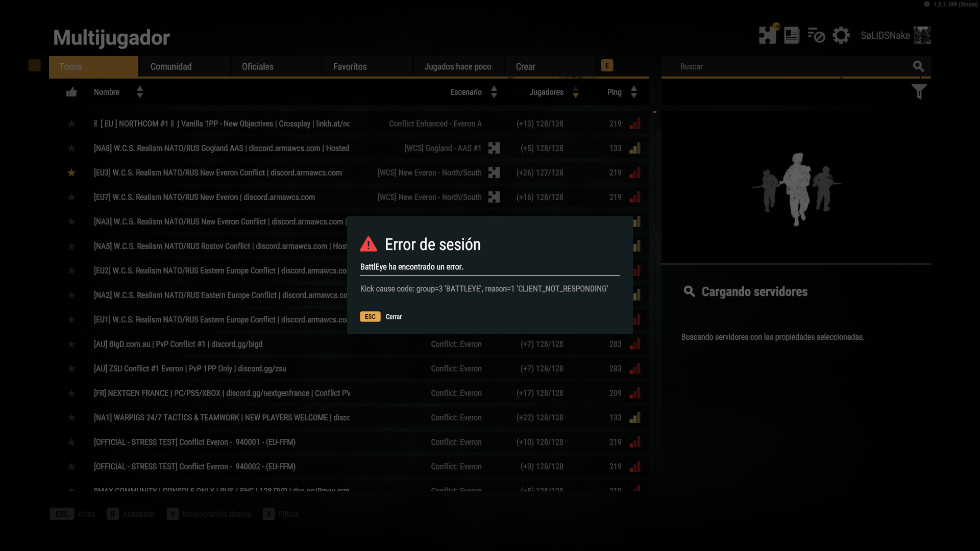
Task: Click the version 1.2.1.189 (Steam) label
Action: [x=955, y=4]
